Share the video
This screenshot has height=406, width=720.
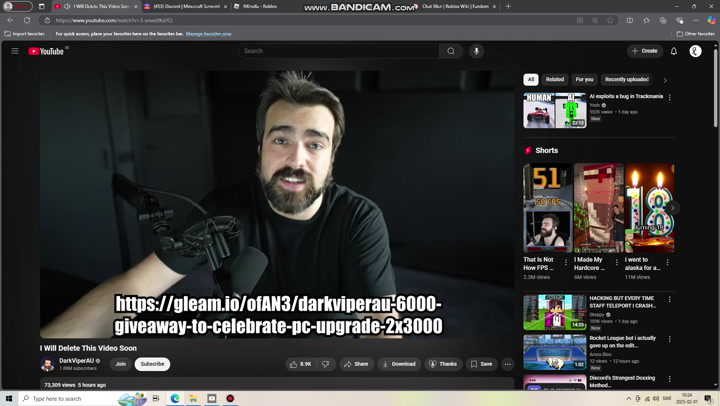356,364
